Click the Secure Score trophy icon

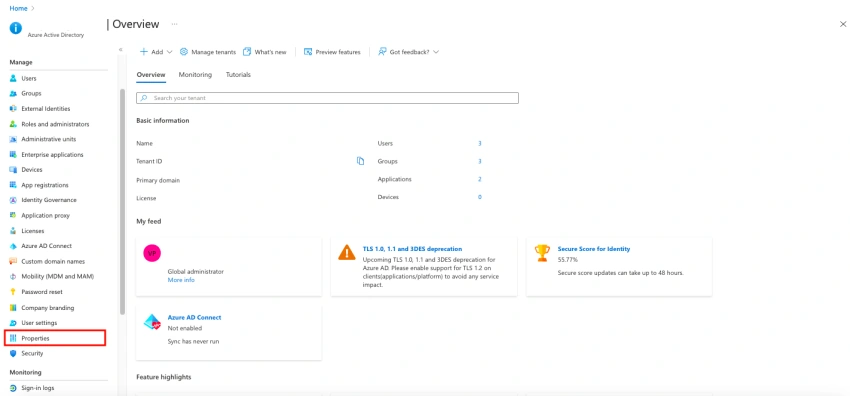pos(542,253)
